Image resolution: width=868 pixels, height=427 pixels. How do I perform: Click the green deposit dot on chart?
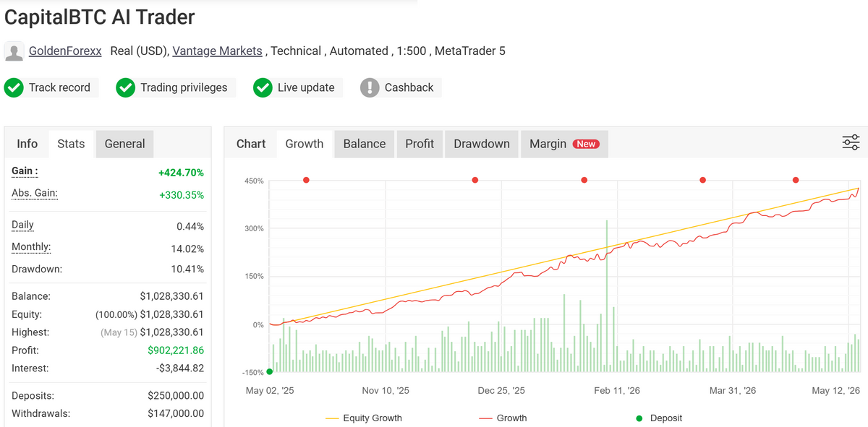(270, 371)
